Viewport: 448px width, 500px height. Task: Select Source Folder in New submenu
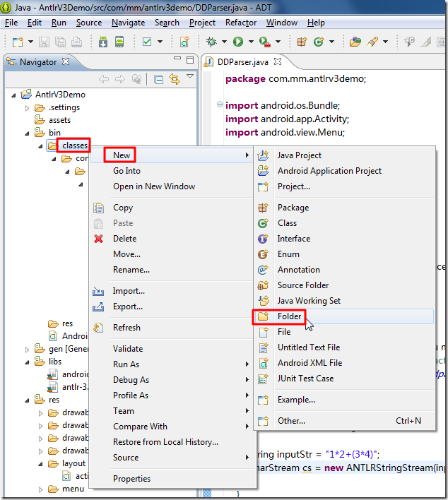(344, 285)
